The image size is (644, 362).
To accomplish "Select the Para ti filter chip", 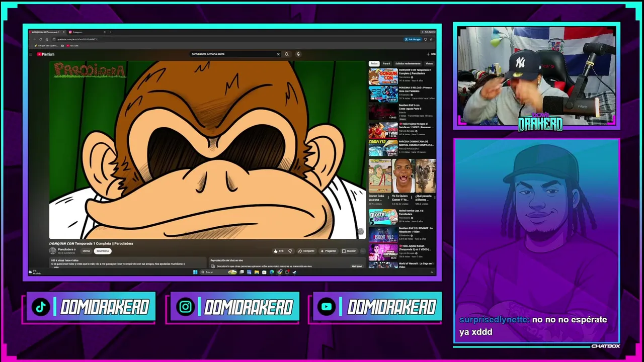I will (x=386, y=64).
